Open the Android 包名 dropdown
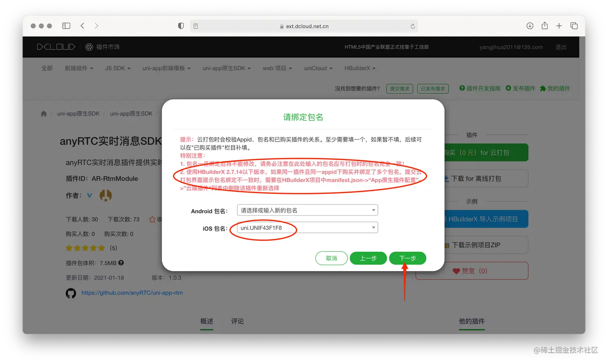Viewport: 608px width, 364px height. click(x=373, y=210)
